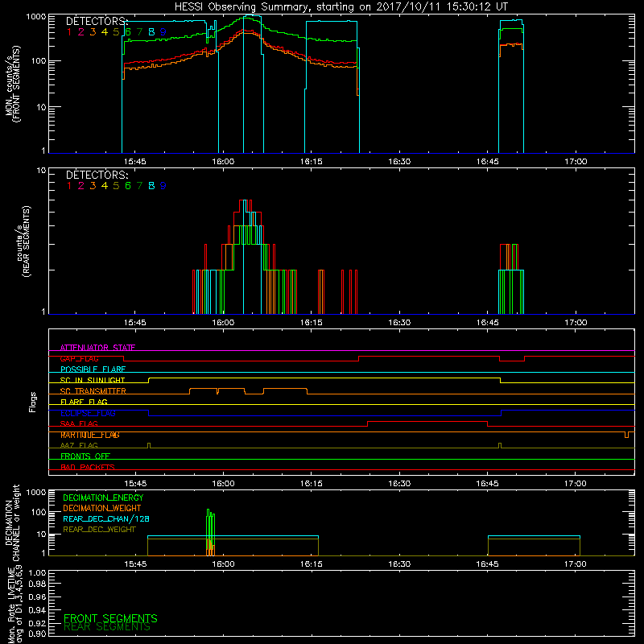Select DETECTORS: label in the front segments panel
This screenshot has width=644, height=644.
[97, 21]
